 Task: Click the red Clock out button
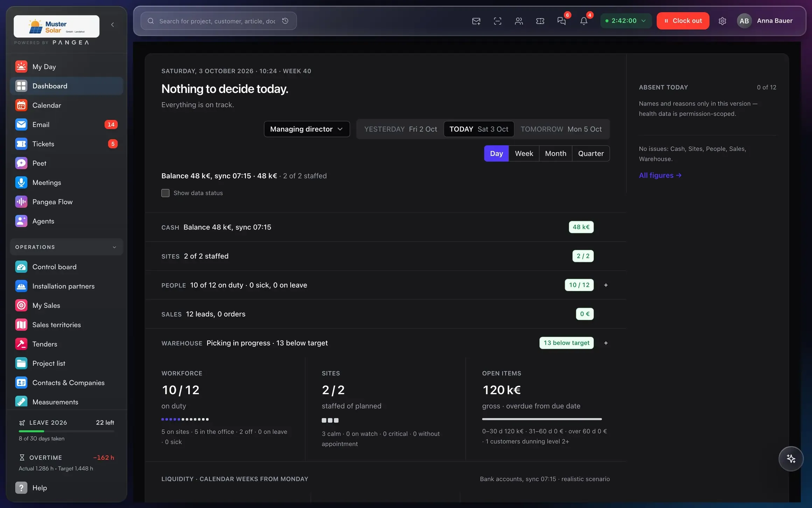click(683, 21)
